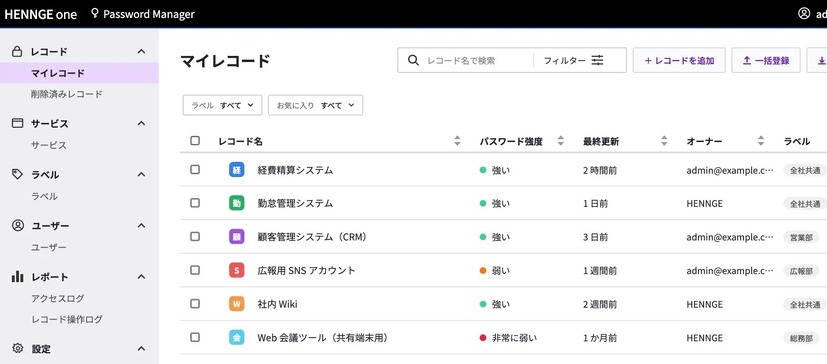The height and width of the screenshot is (364, 827).
Task: Click the + レコードを追加 button
Action: (x=679, y=60)
